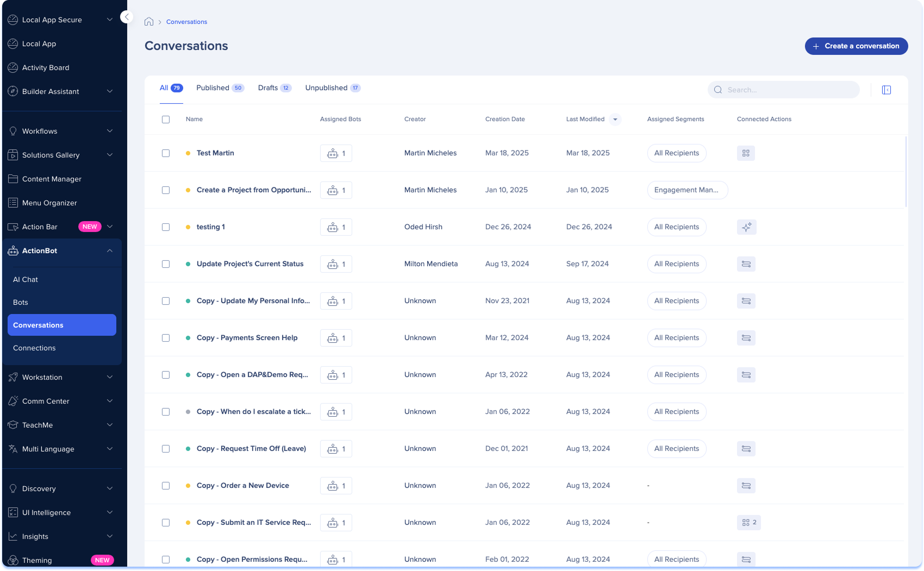Screen dimensions: 924x571
Task: Collapse the sidebar with the arrow button
Action: [127, 17]
